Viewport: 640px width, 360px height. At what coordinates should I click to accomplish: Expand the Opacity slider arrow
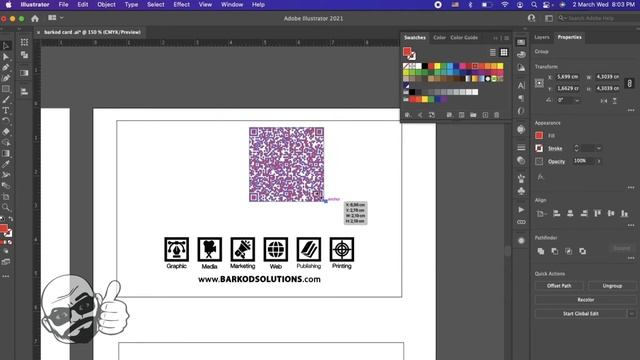point(598,161)
